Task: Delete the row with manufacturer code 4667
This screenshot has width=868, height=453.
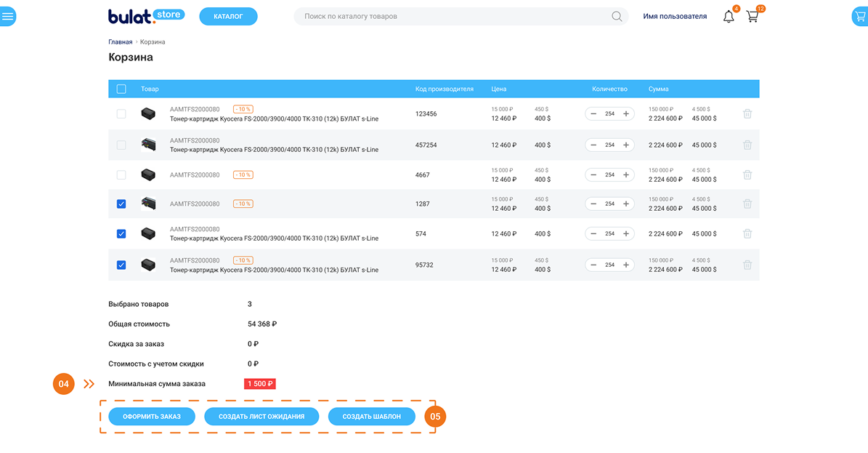Action: (747, 175)
